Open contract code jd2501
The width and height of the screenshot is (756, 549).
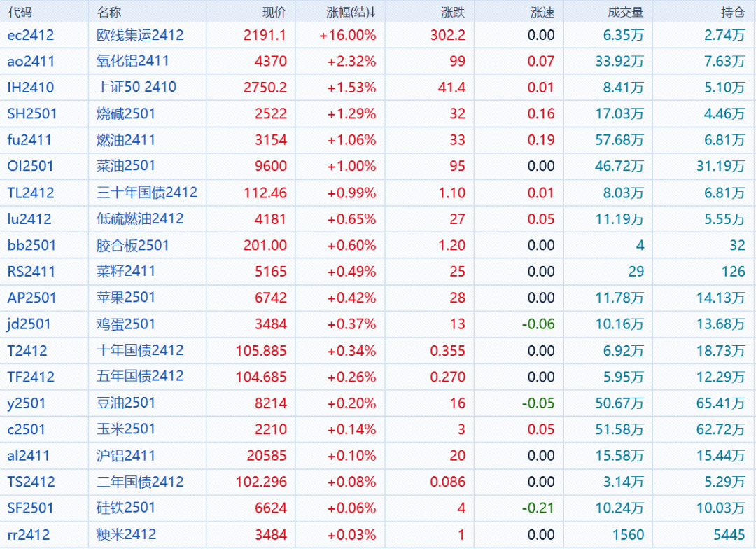pos(29,324)
